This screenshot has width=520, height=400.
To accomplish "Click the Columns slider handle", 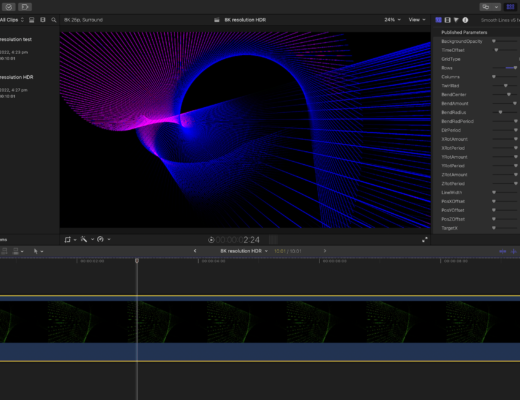I will 494,77.
